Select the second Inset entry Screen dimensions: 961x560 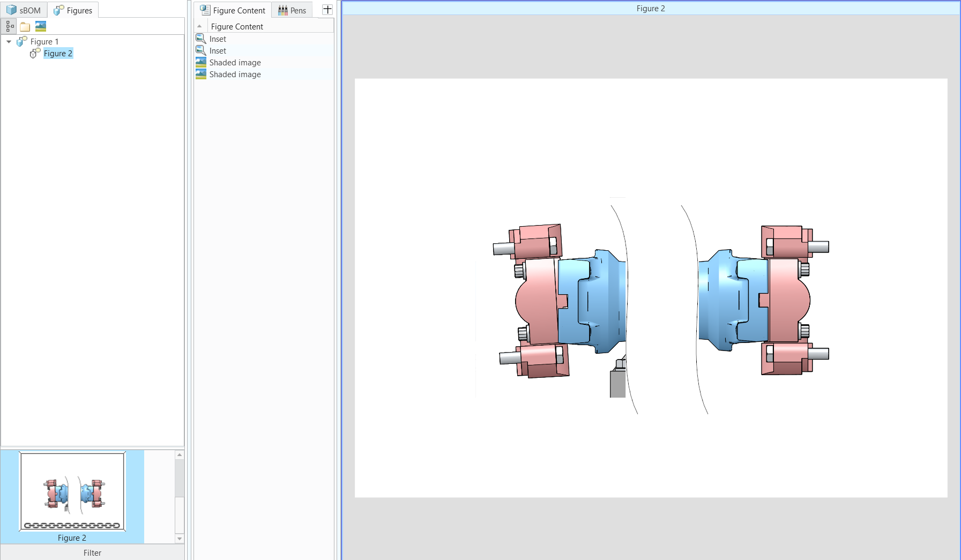pyautogui.click(x=217, y=50)
